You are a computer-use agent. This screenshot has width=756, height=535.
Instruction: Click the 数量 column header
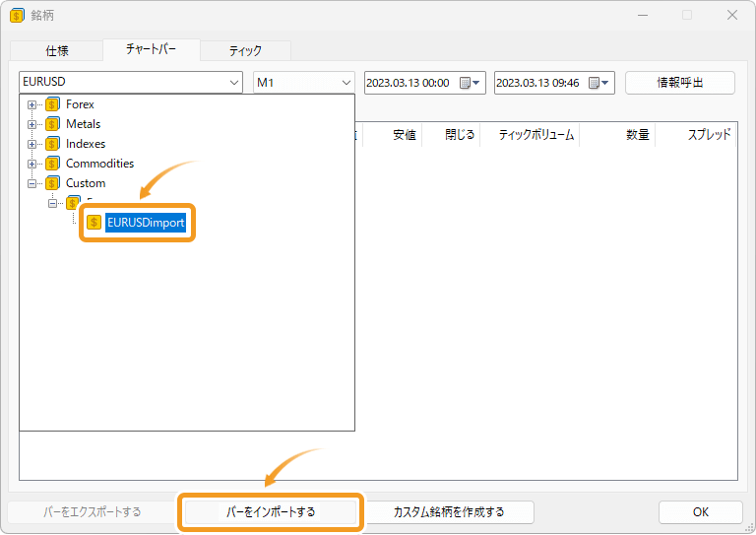pyautogui.click(x=617, y=135)
